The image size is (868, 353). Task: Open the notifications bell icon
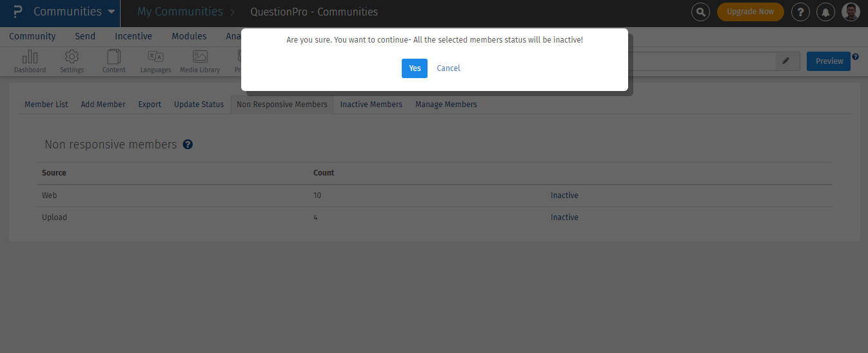(x=825, y=12)
